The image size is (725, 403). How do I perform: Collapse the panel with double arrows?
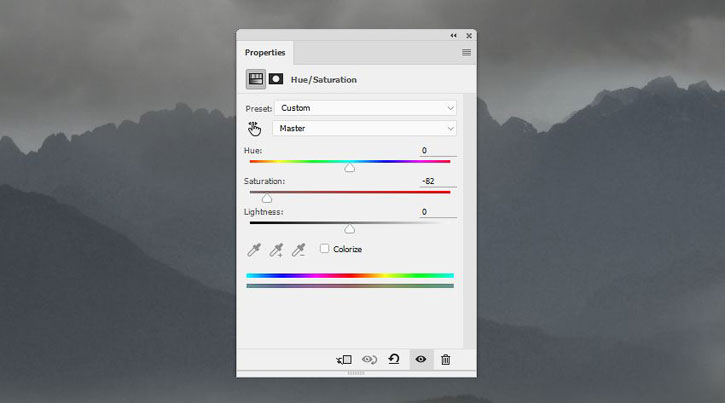click(453, 36)
